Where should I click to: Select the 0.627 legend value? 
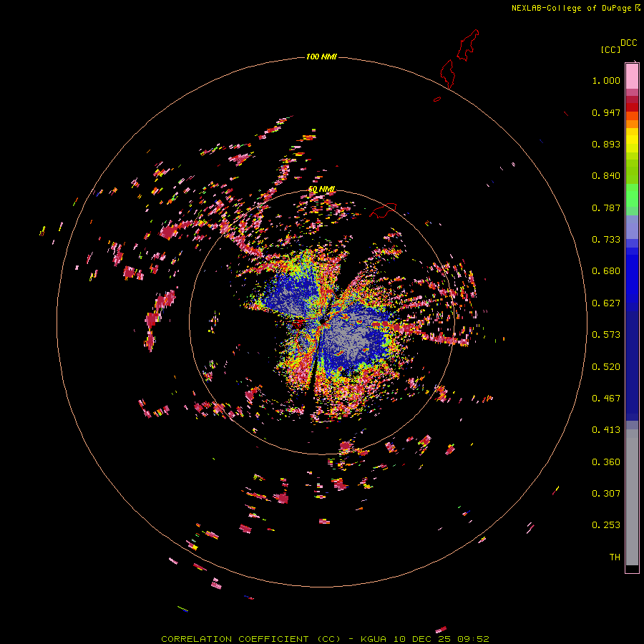pos(606,303)
